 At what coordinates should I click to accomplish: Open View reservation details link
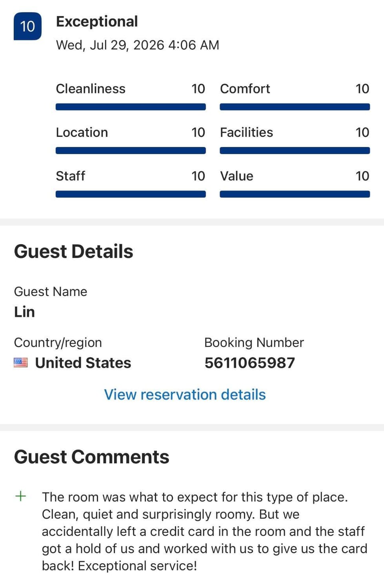point(185,395)
